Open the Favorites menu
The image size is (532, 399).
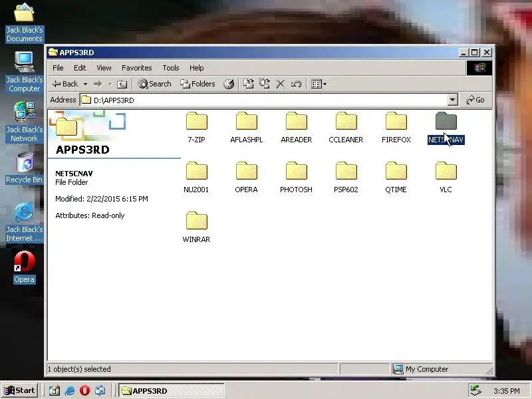click(137, 68)
